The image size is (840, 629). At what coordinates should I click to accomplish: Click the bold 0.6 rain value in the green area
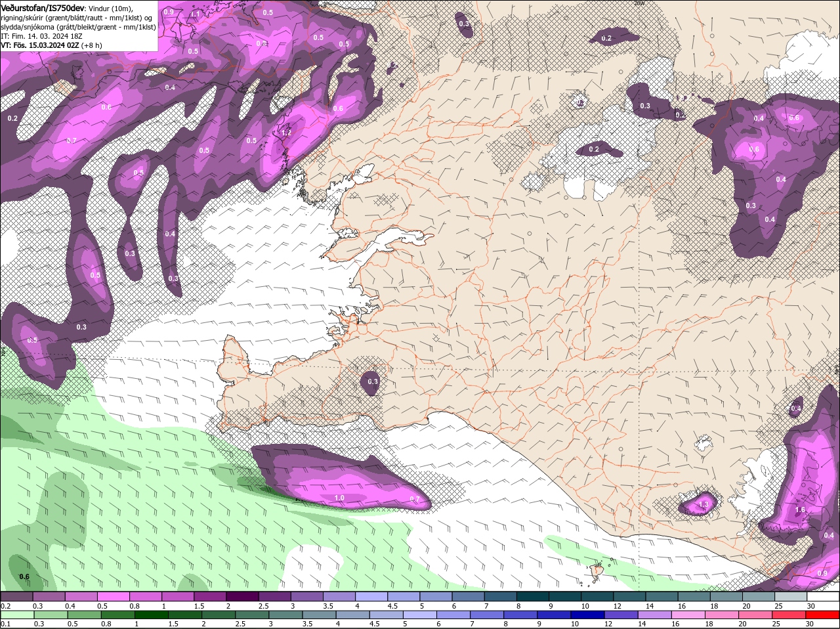(x=24, y=576)
